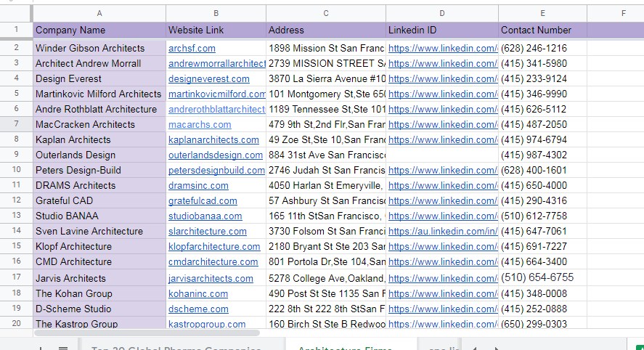Open the archsf.com website link
The width and height of the screenshot is (644, 350).
(192, 49)
